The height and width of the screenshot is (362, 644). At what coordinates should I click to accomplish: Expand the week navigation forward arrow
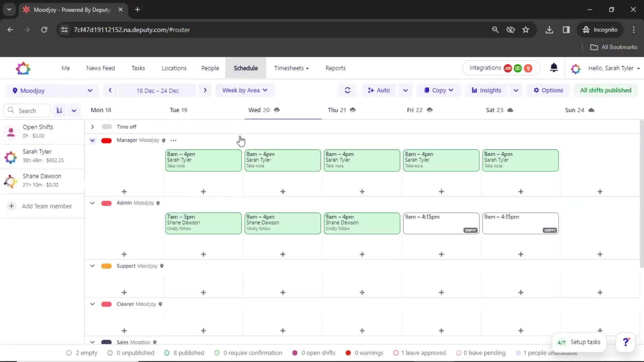[205, 90]
